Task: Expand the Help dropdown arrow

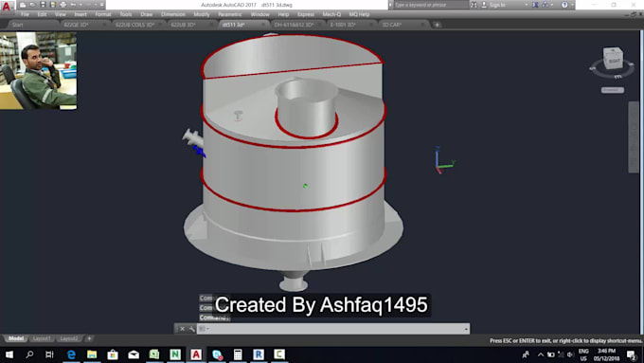Action: [x=572, y=5]
